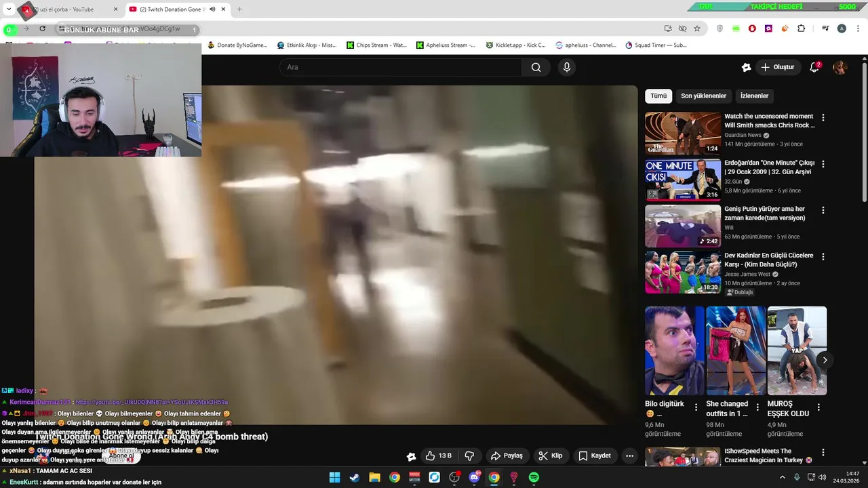The height and width of the screenshot is (488, 868).
Task: Open Voicemeeter from the taskbar
Action: coord(414,477)
